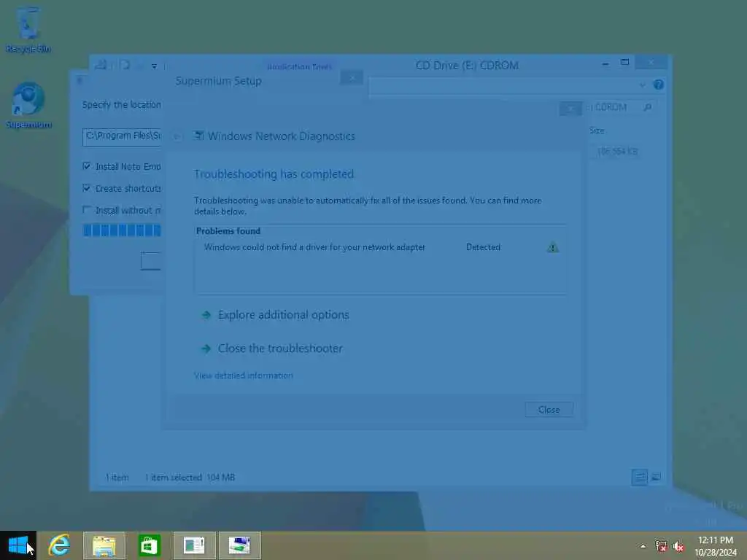Click the Windows Start button

18,545
